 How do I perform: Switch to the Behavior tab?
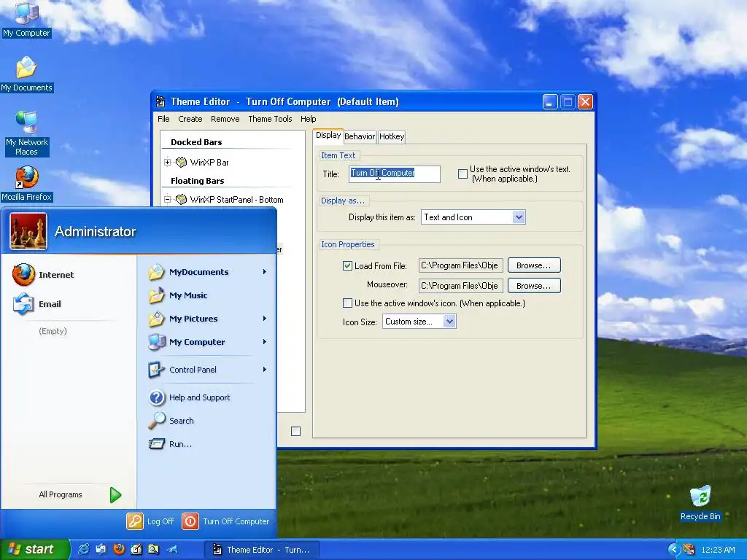coord(360,136)
